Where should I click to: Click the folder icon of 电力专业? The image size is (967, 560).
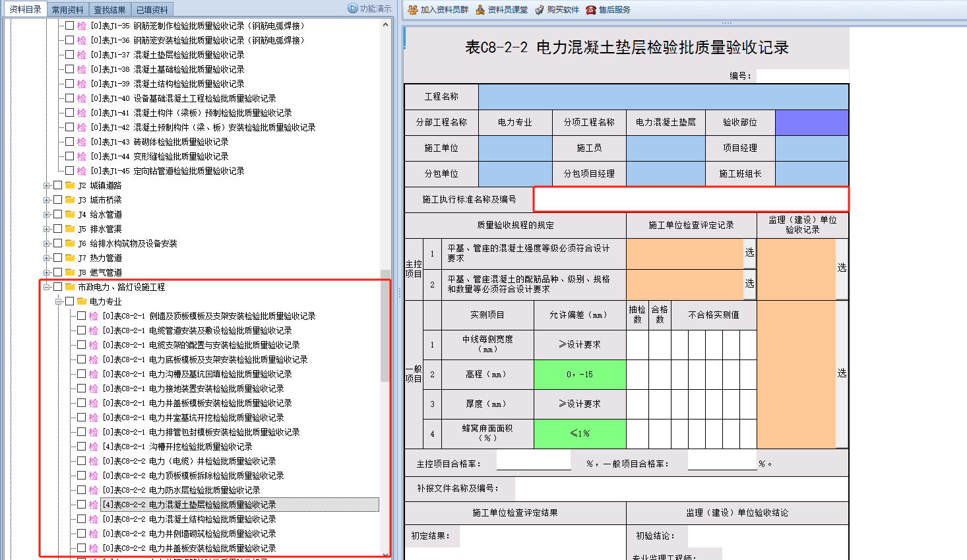pos(82,301)
